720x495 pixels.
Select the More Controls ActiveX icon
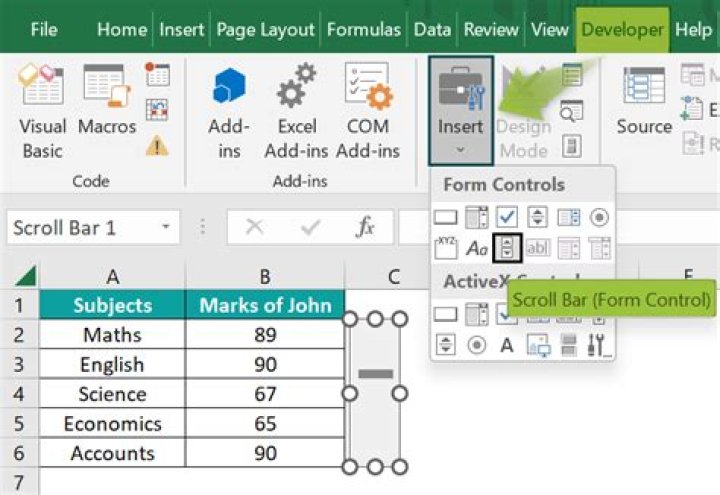coord(598,345)
